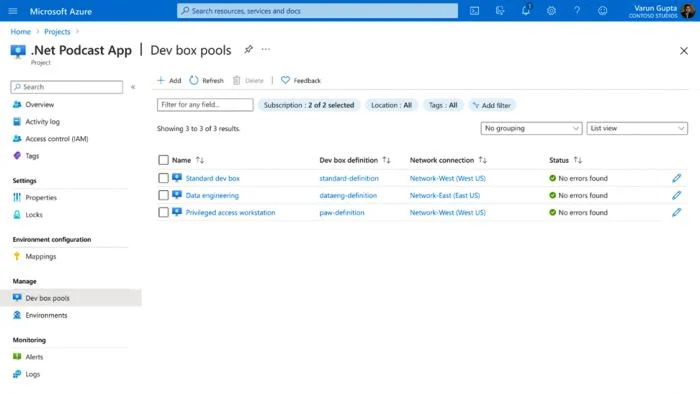Open standard-definition link
Viewport: 700px width, 394px height.
349,178
